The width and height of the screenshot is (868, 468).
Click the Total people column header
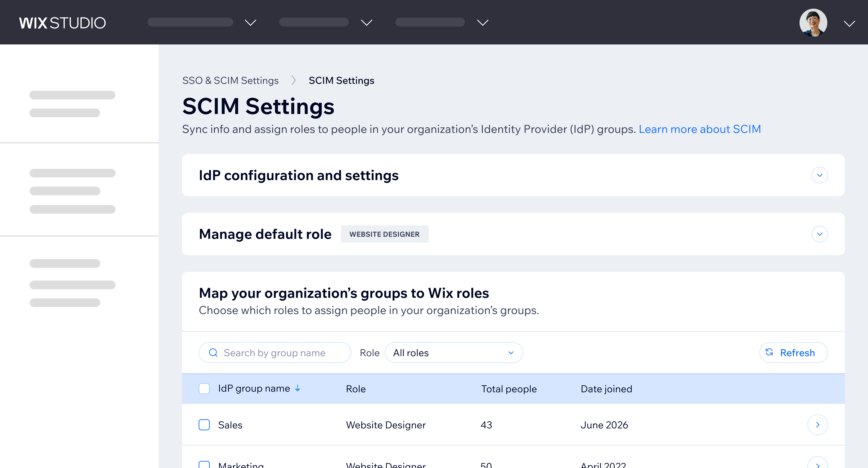tap(509, 389)
